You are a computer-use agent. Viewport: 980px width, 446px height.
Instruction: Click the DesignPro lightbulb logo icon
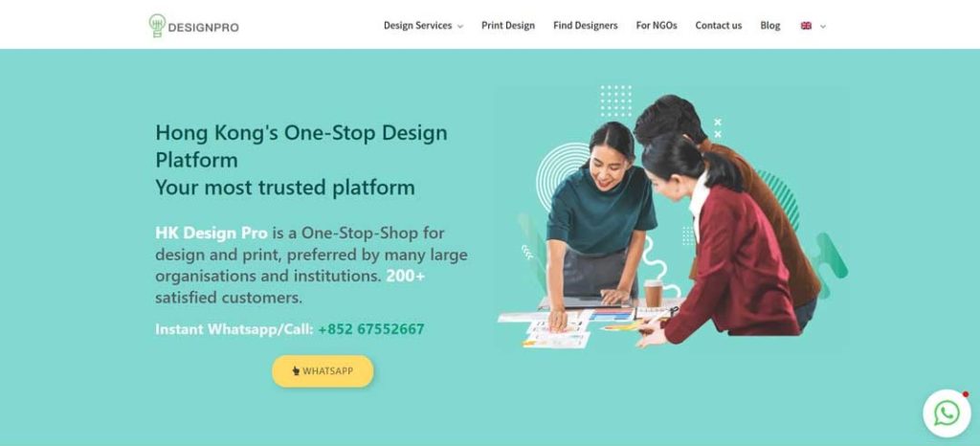pos(157,26)
